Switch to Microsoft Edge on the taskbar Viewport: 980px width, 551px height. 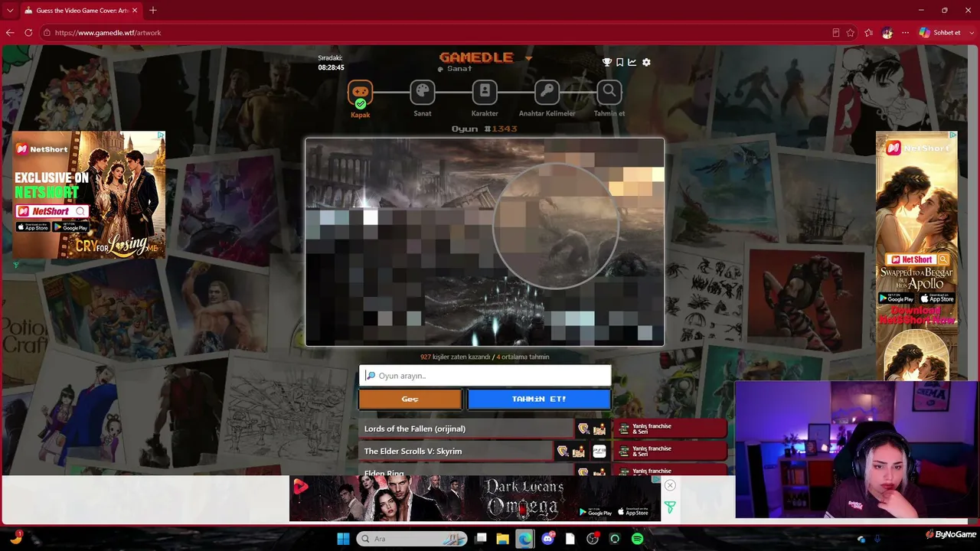525,539
